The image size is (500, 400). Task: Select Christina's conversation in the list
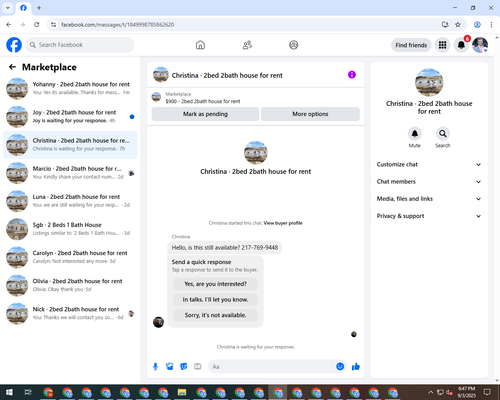pyautogui.click(x=70, y=145)
